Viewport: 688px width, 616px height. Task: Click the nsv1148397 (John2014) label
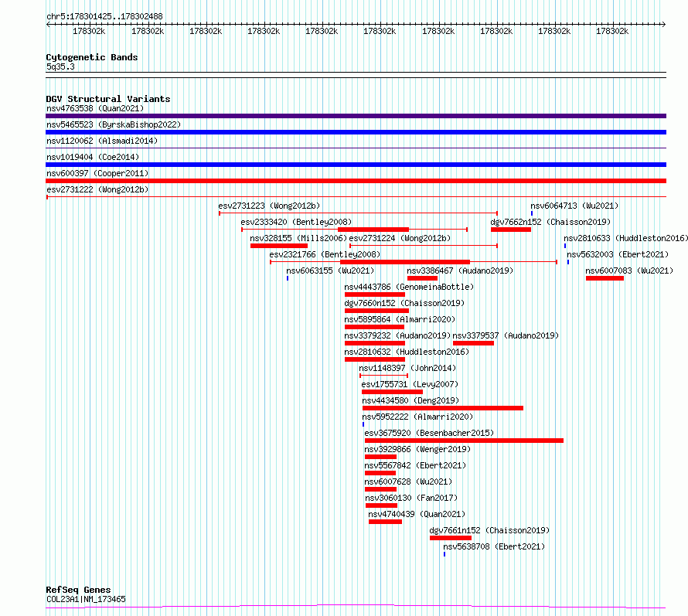407,368
